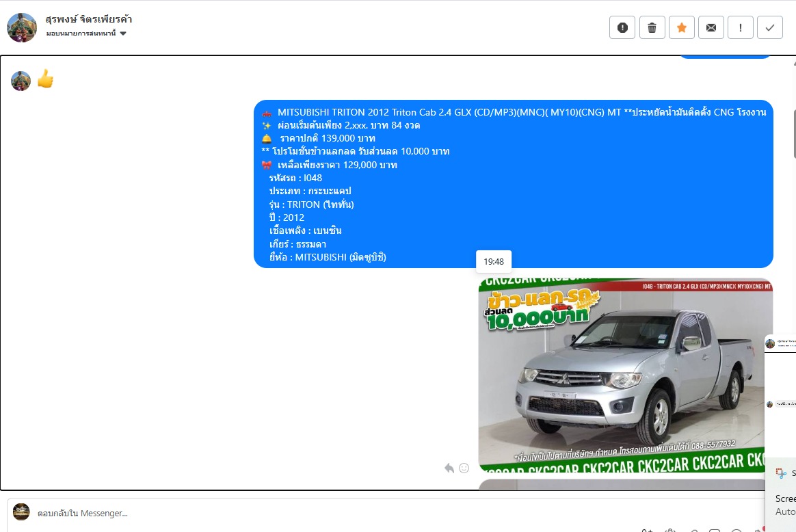Open the มอบหมายการสนทนานี้ assignment dropdown

85,34
